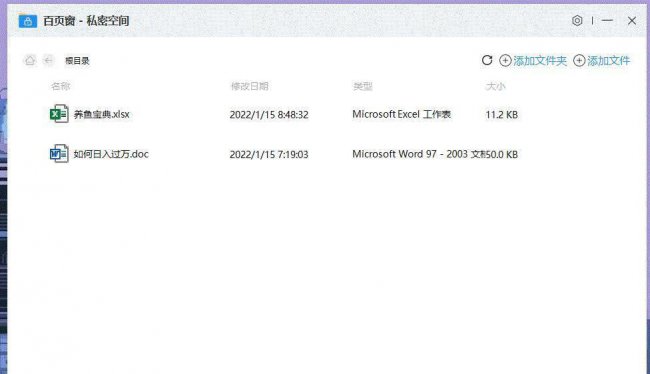Click the Excel icon of 养鱼宝典.xlsx
The width and height of the screenshot is (650, 374).
point(59,114)
